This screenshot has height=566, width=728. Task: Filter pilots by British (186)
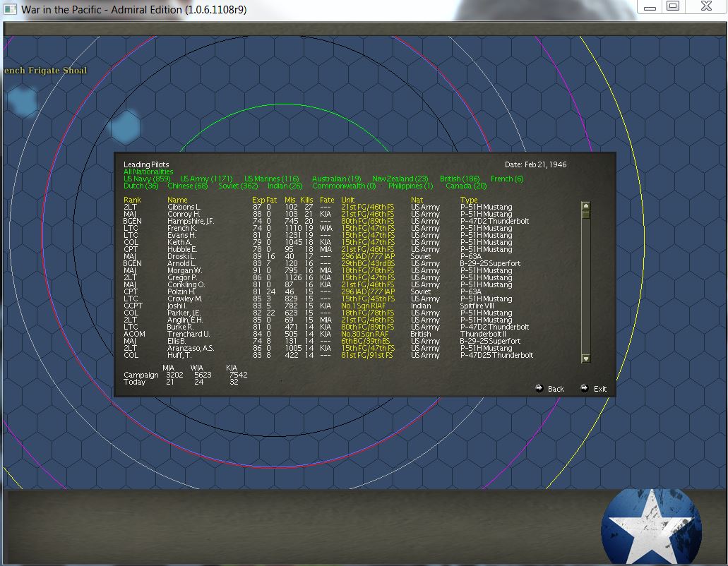coord(460,179)
